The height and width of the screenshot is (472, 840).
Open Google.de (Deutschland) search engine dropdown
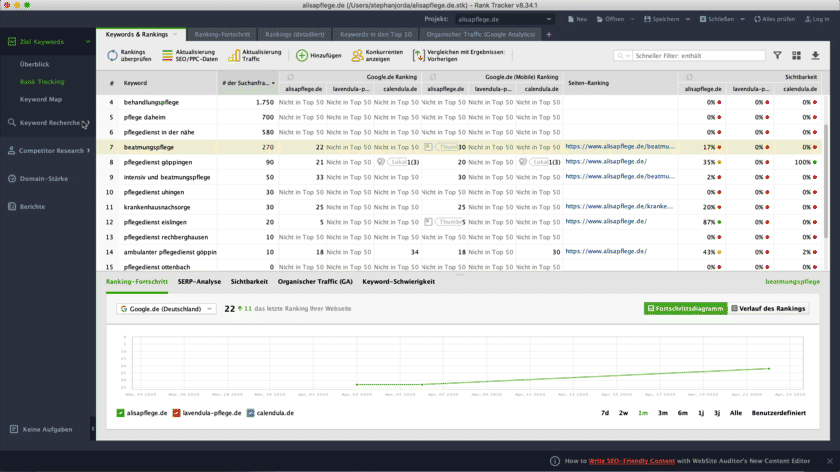pyautogui.click(x=167, y=309)
